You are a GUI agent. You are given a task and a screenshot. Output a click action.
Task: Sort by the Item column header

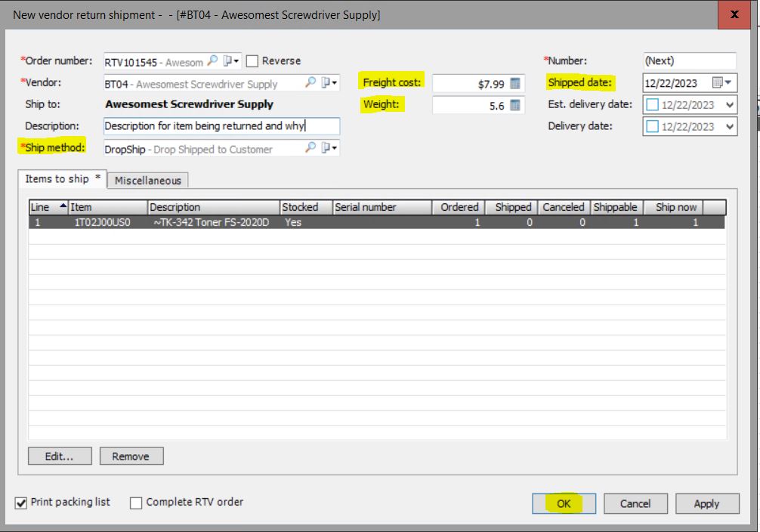tap(108, 207)
